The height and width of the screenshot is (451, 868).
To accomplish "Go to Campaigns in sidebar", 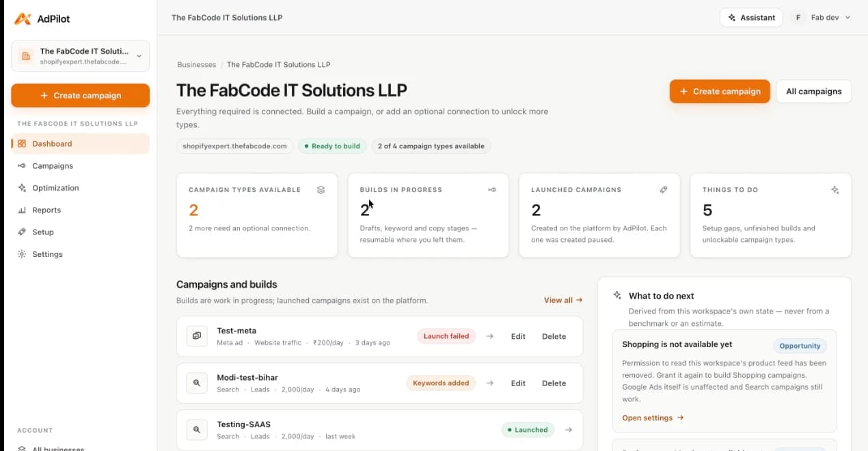I will (x=80, y=166).
